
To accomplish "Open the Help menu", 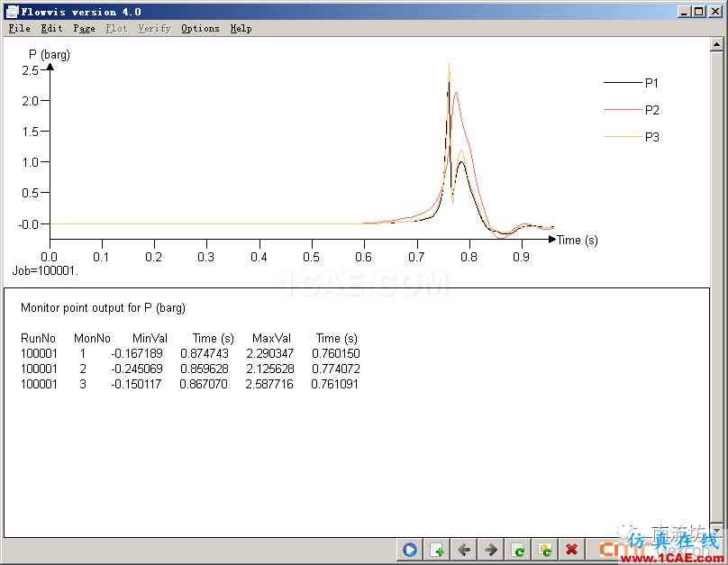I will tap(241, 28).
